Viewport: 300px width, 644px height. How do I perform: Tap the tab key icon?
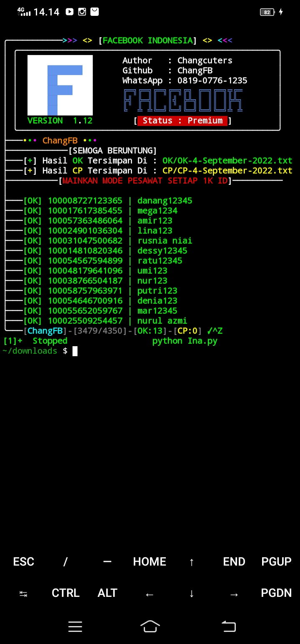(x=23, y=594)
